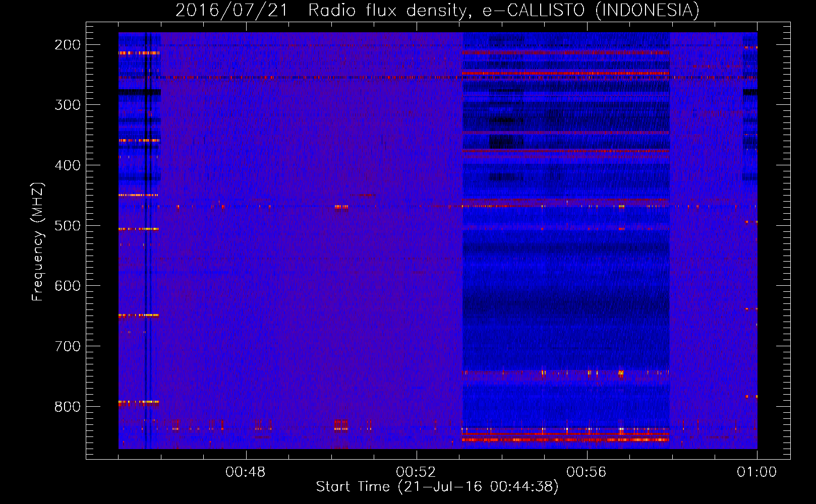816x504 pixels.
Task: Select the y-axis label 'Frequency (MHZ)'
Action: point(38,242)
